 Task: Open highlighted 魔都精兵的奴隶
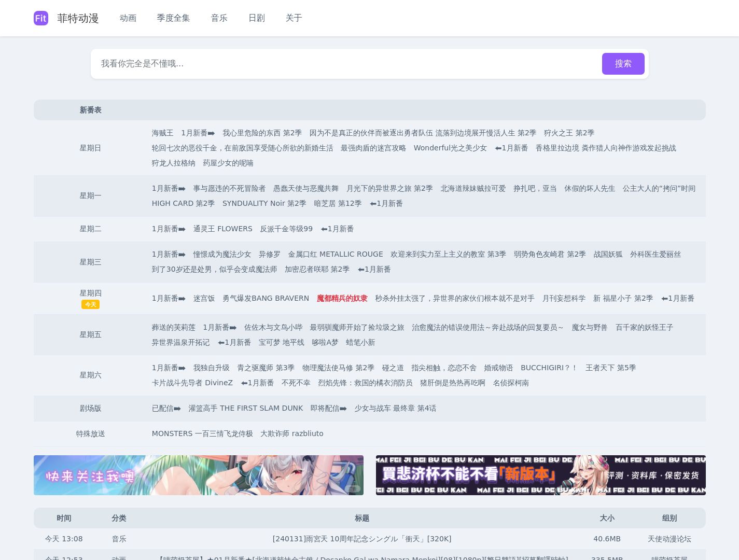point(342,299)
